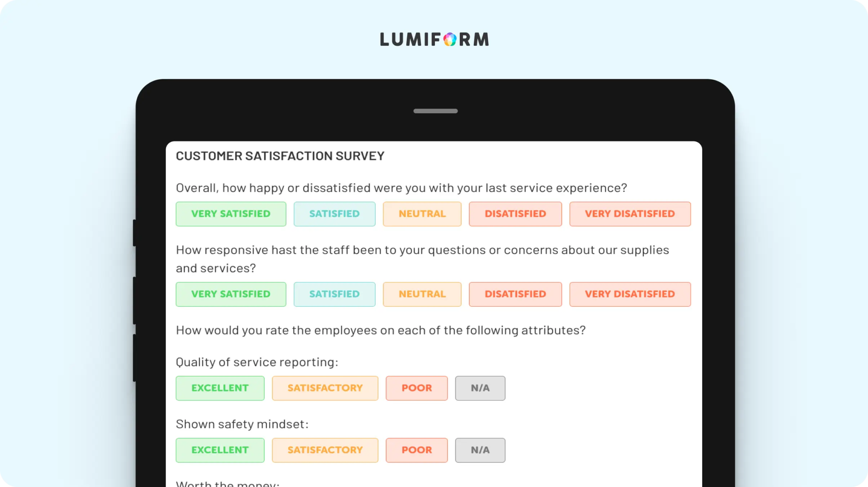Choose N/A for service reporting quality
Screen dimensions: 868x487
point(480,388)
